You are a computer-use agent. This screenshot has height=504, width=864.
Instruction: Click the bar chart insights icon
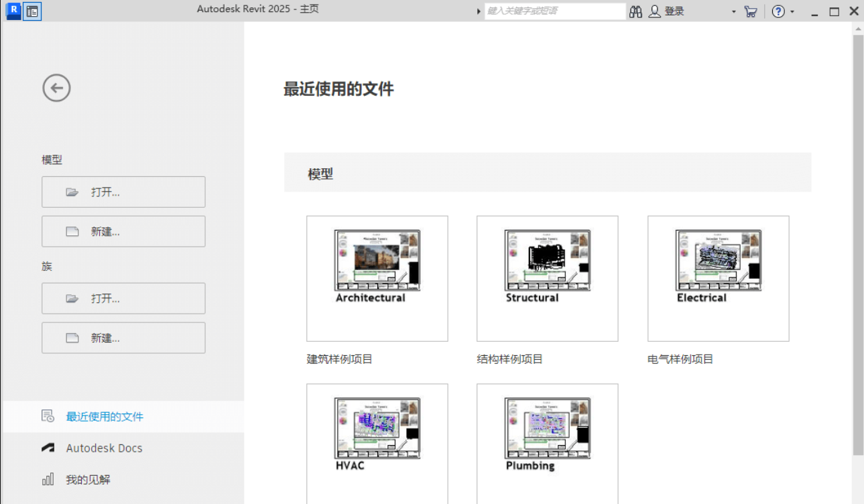point(48,479)
